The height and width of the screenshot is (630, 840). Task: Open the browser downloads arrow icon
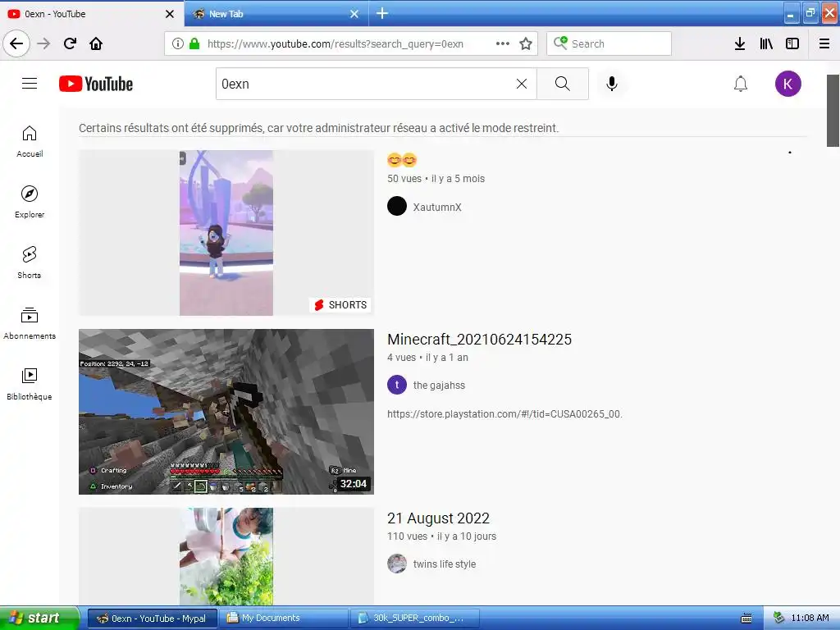coord(740,43)
